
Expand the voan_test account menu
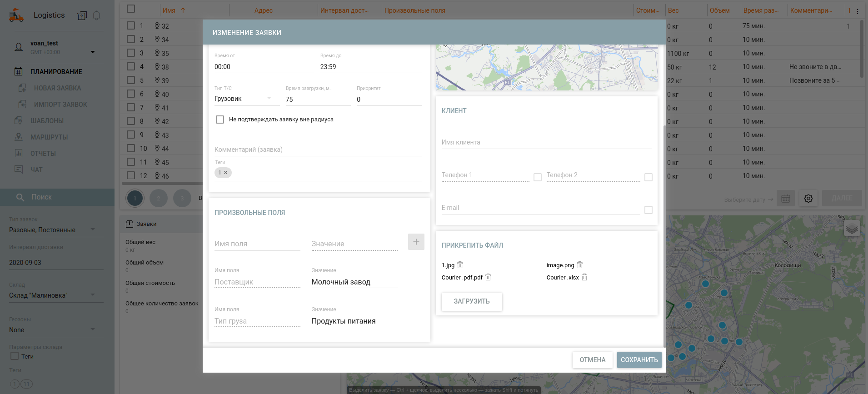(x=93, y=52)
